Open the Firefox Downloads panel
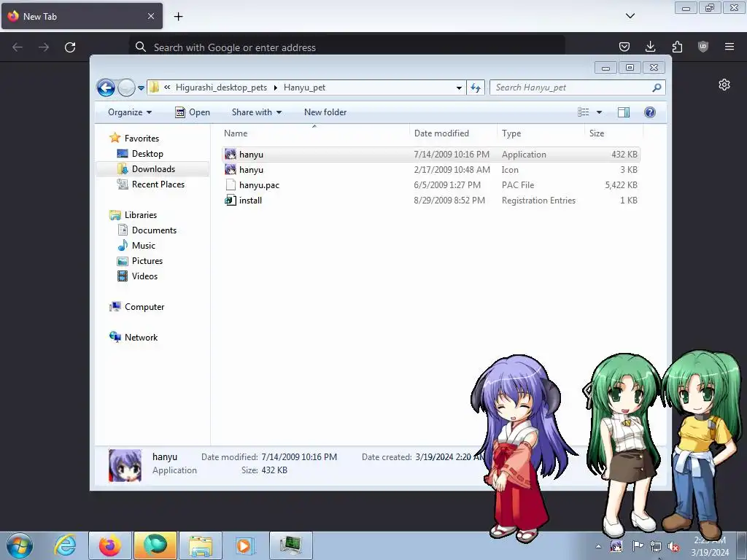Viewport: 747px width, 560px height. (x=650, y=47)
